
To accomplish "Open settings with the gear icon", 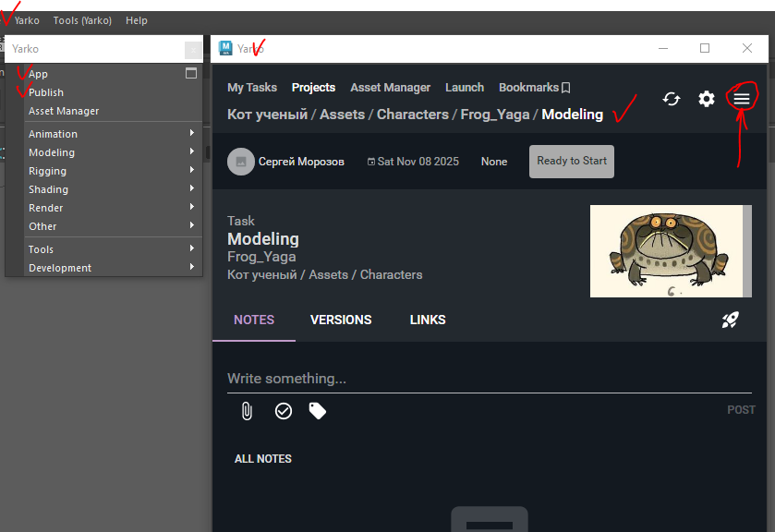I will click(x=707, y=99).
